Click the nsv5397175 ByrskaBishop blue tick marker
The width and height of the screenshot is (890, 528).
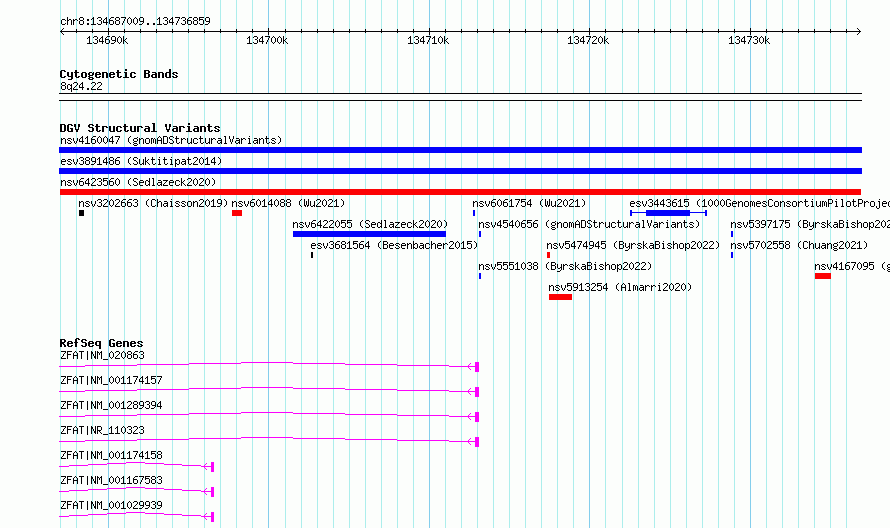pyautogui.click(x=732, y=234)
